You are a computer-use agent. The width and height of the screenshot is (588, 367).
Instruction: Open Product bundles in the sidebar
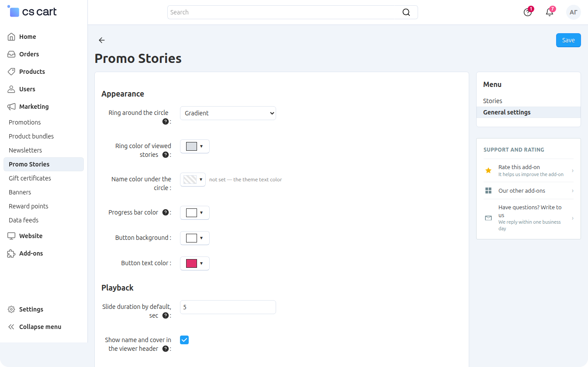click(31, 136)
